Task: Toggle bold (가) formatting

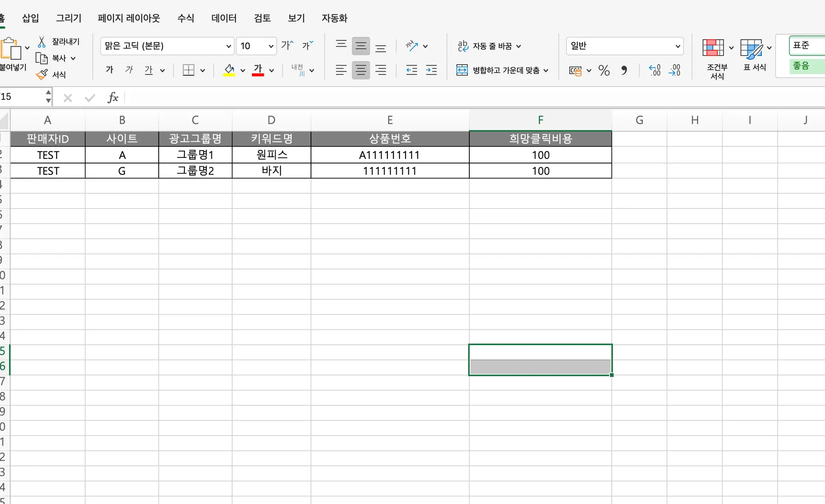Action: point(110,70)
